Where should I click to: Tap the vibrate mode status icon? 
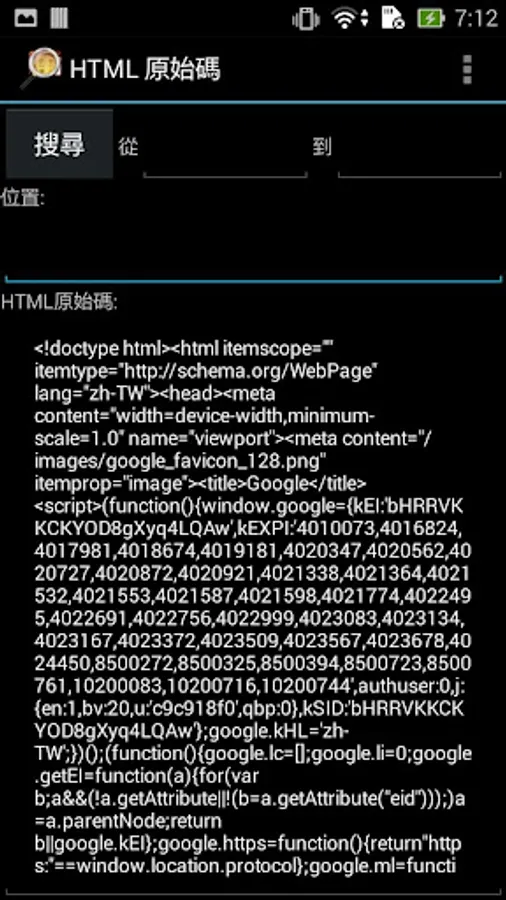pyautogui.click(x=306, y=19)
